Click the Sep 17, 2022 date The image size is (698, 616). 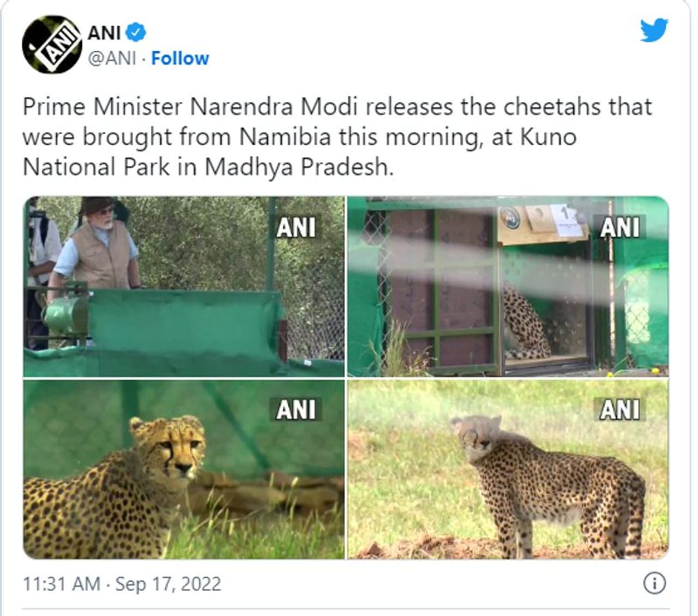coord(168,584)
